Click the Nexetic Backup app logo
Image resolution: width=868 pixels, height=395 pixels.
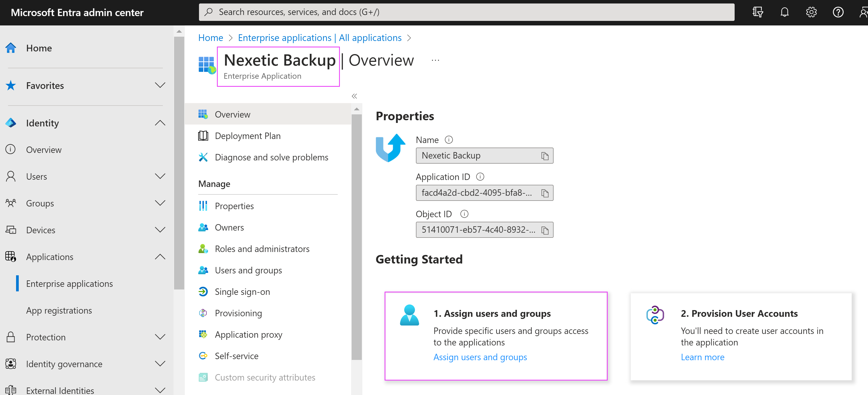(390, 148)
